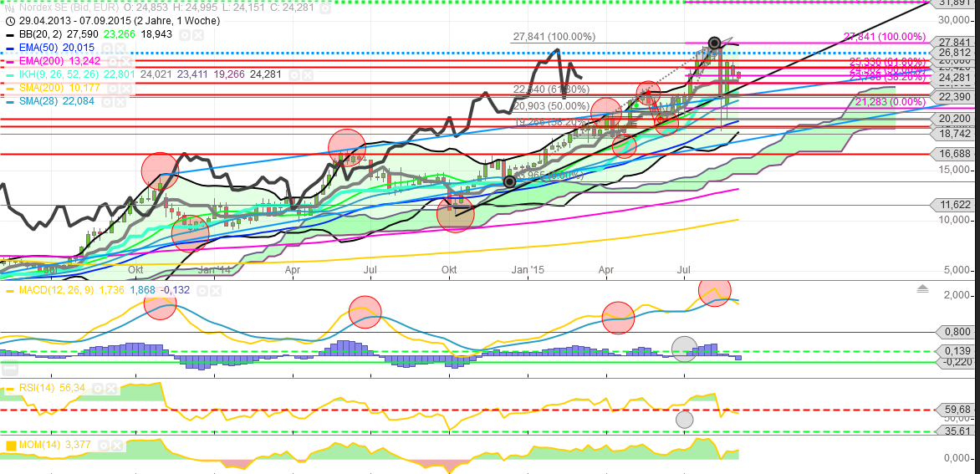Remove the RSI(14) indicator panel
The image size is (980, 474).
pyautogui.click(x=110, y=389)
